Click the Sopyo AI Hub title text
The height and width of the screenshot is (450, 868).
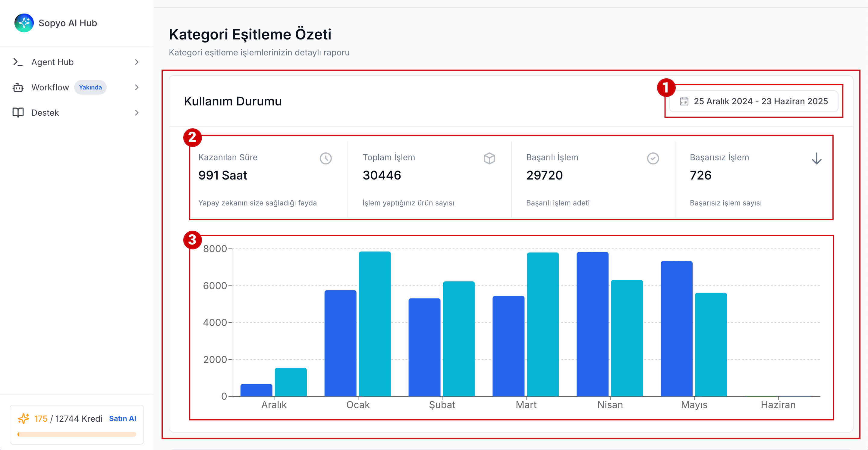coord(68,23)
